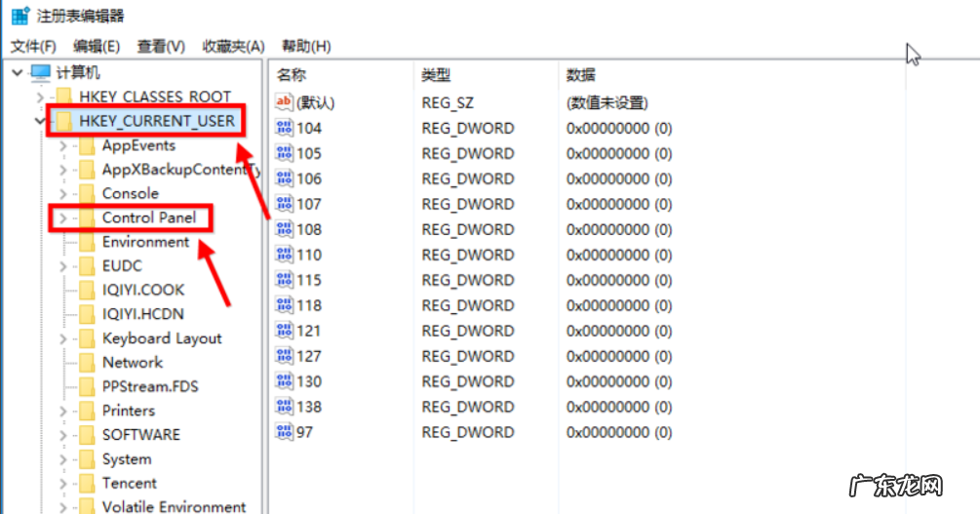The image size is (980, 514).
Task: Sort by the 数据 column header
Action: click(580, 75)
